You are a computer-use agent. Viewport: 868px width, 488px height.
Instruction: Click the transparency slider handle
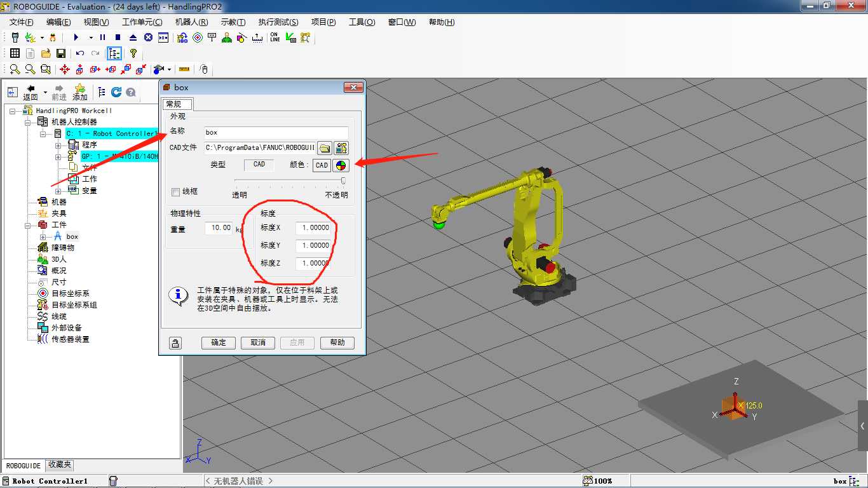[x=344, y=181]
